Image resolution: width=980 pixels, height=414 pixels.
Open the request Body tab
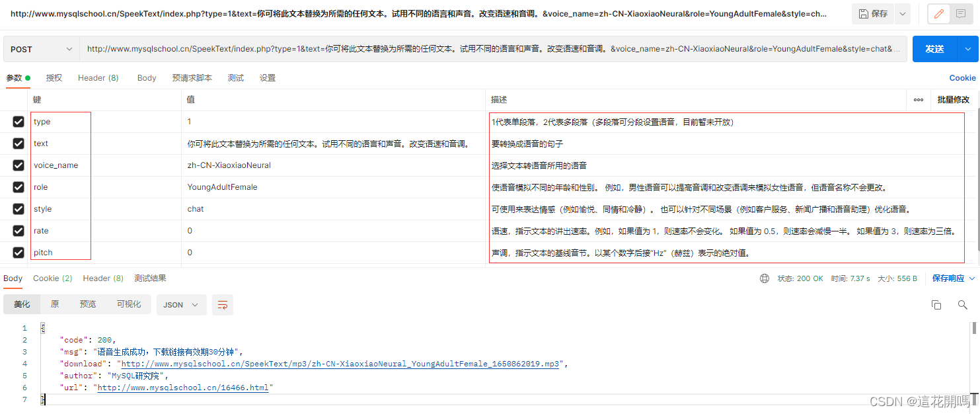(147, 78)
